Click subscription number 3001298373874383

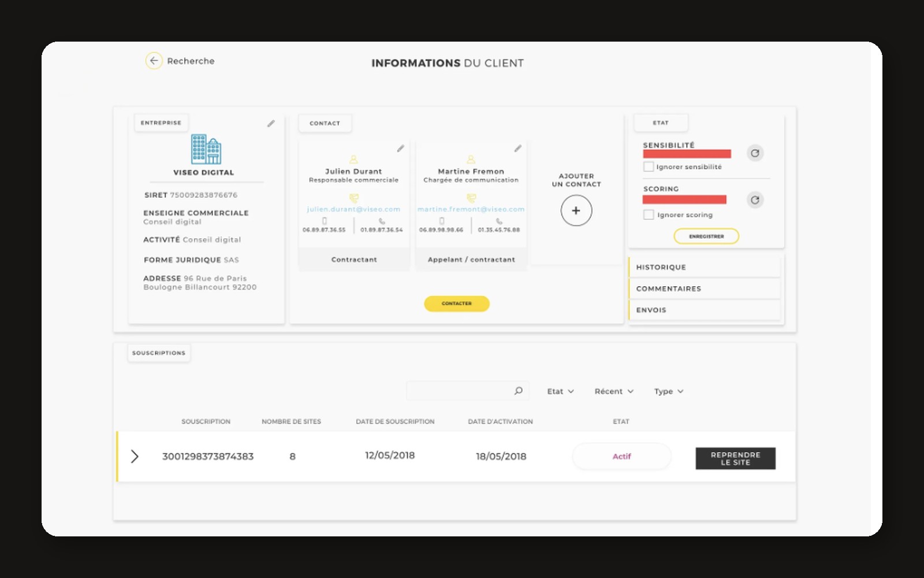pyautogui.click(x=208, y=456)
